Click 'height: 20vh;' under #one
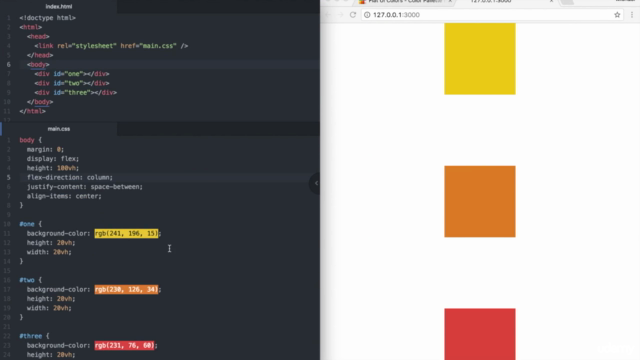The height and width of the screenshot is (360, 640). (51, 243)
